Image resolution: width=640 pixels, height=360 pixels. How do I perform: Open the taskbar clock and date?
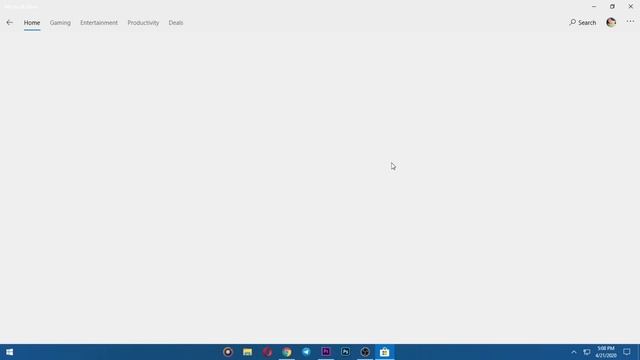tap(606, 352)
